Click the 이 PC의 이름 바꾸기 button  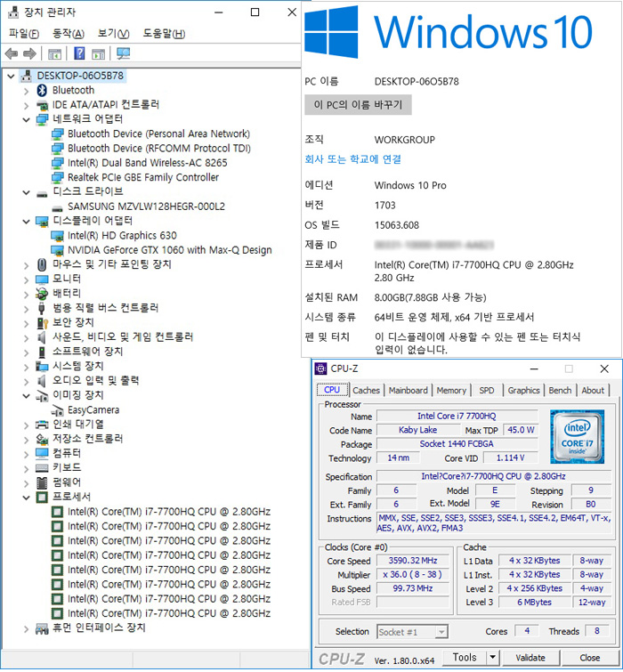(x=358, y=105)
